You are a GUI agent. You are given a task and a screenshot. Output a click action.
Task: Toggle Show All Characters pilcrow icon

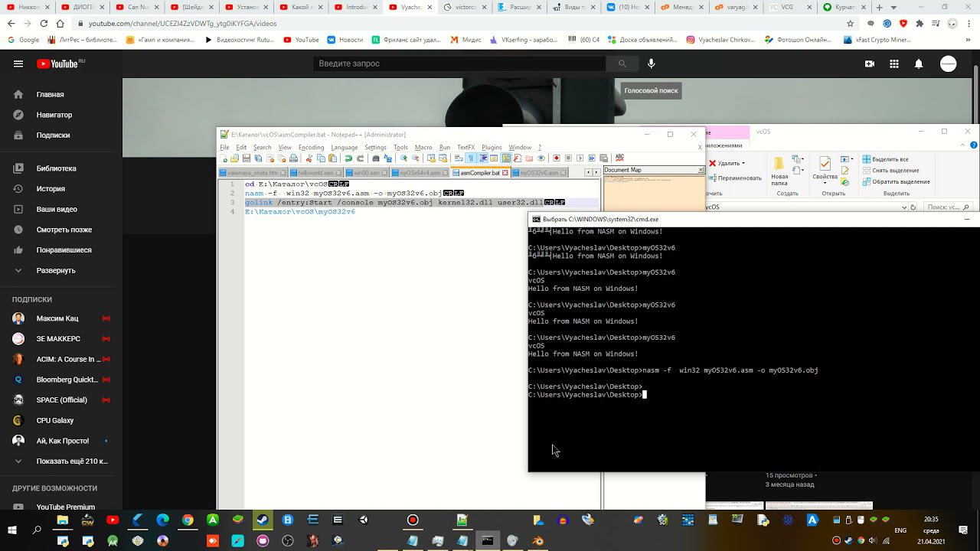coord(472,158)
